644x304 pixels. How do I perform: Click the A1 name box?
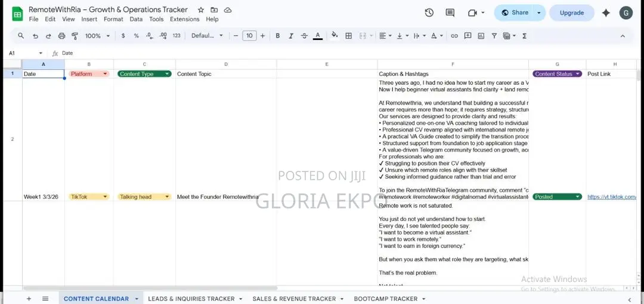click(x=26, y=53)
